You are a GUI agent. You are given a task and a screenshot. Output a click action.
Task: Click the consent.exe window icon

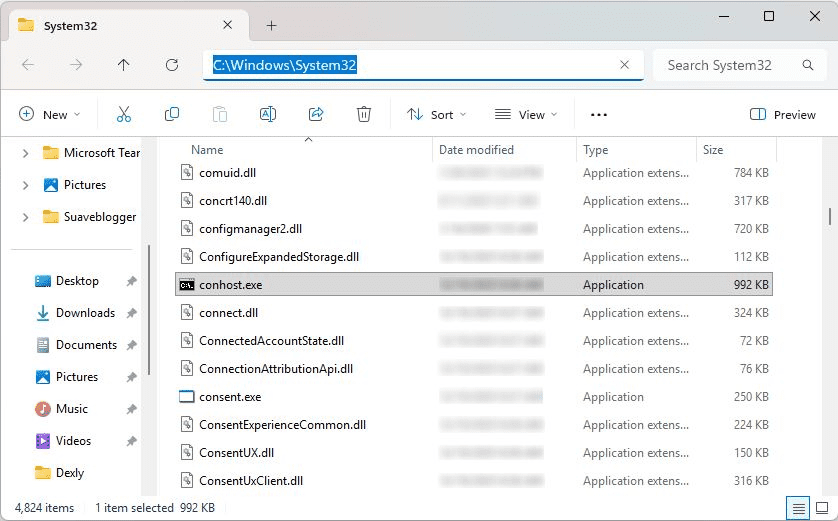pos(187,396)
